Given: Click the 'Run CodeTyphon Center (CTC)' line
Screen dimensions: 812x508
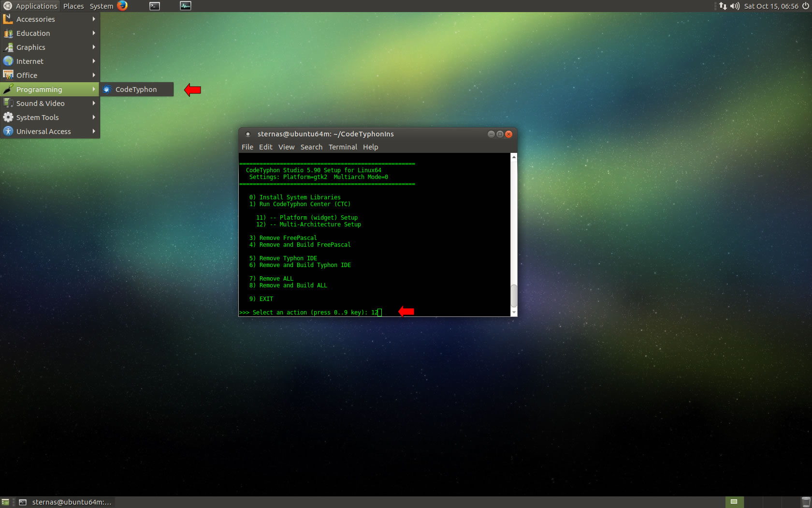Looking at the screenshot, I should [x=300, y=204].
